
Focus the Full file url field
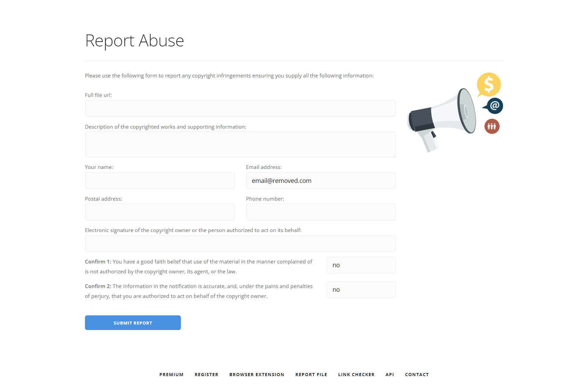(x=240, y=109)
